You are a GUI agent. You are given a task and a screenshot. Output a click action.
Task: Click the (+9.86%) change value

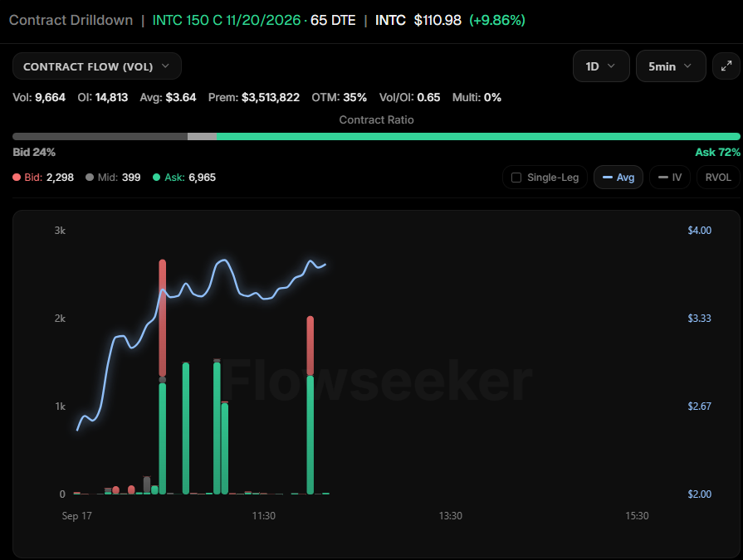497,21
